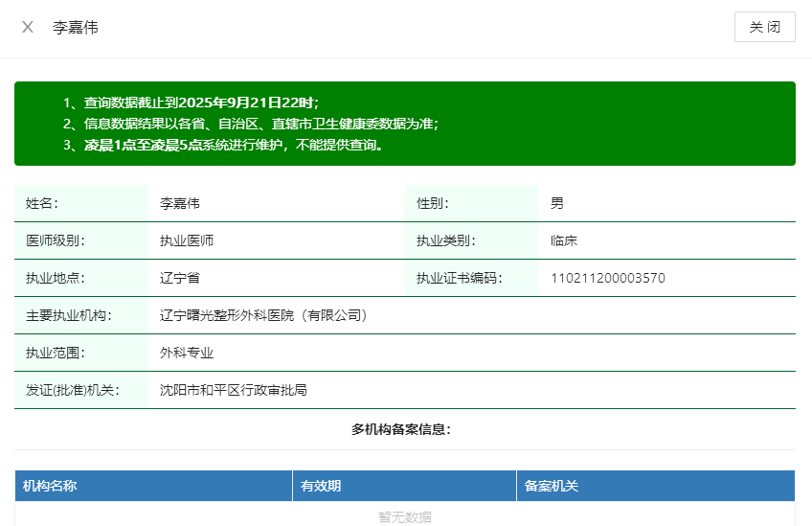Click the 暂无数据 empty table row

404,516
